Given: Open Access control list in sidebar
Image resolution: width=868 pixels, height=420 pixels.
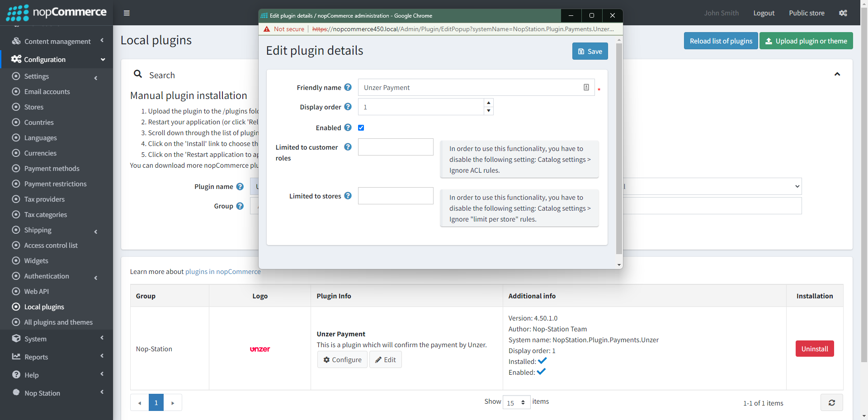Looking at the screenshot, I should [x=51, y=245].
